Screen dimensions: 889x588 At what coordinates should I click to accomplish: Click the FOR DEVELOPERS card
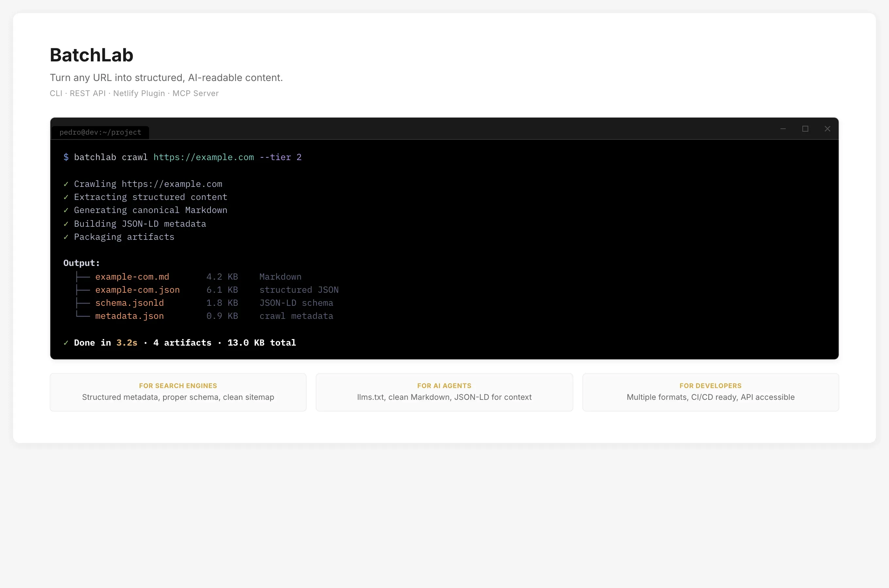coord(710,392)
